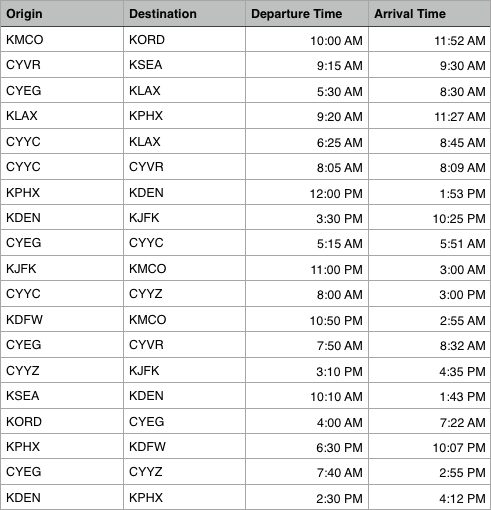Click the Departure Time column header

(x=307, y=14)
